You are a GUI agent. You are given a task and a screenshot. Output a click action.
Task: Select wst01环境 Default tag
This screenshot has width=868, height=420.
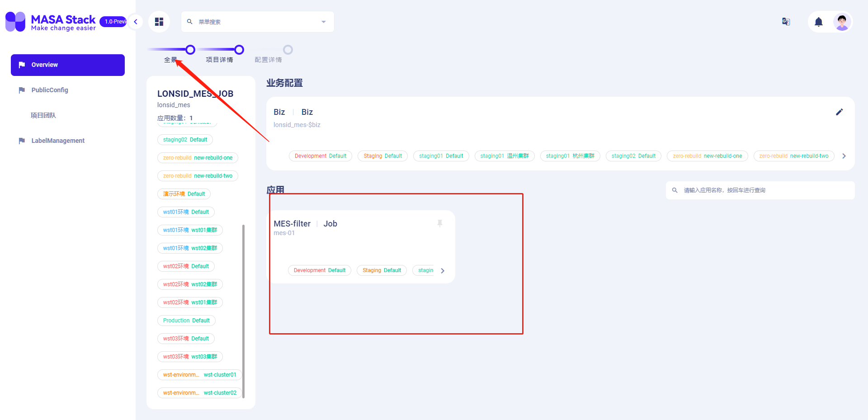pos(186,212)
